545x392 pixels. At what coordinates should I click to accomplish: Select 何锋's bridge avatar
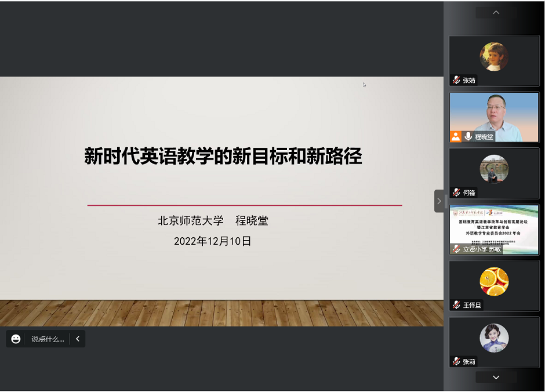(494, 169)
